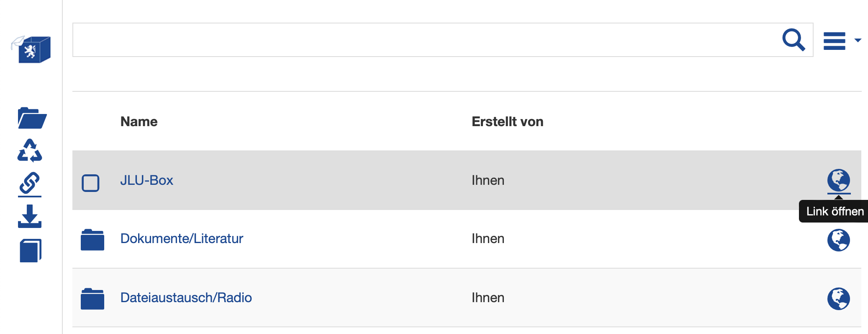
Task: Click folder icon beside Dateiaustausch/Radio
Action: (92, 298)
